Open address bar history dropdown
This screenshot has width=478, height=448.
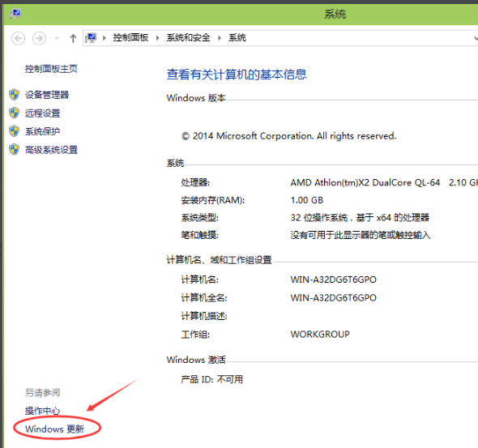[x=476, y=38]
